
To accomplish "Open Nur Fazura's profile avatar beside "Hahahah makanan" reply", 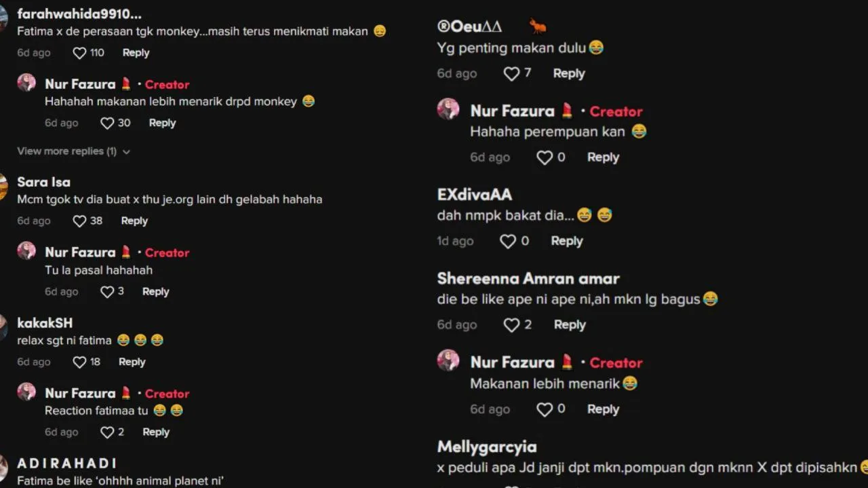I will pyautogui.click(x=26, y=83).
